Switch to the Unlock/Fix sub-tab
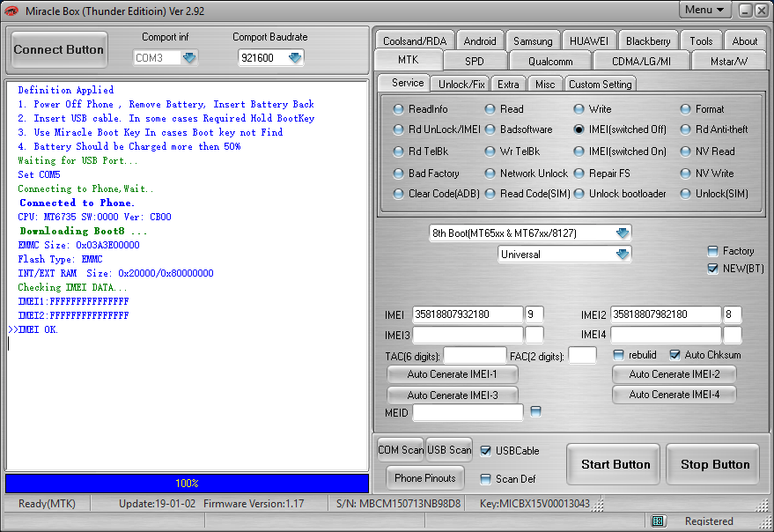 click(461, 84)
